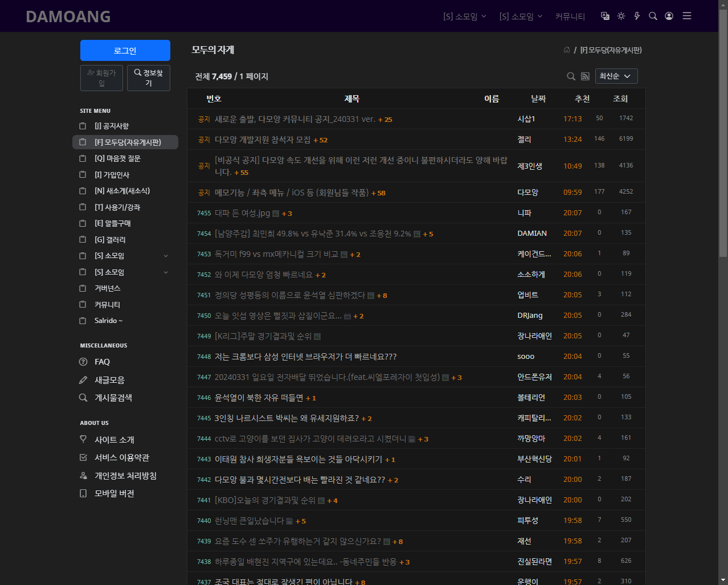This screenshot has width=728, height=585.
Task: Open [G] 갤러리 sidebar item
Action: click(x=110, y=240)
